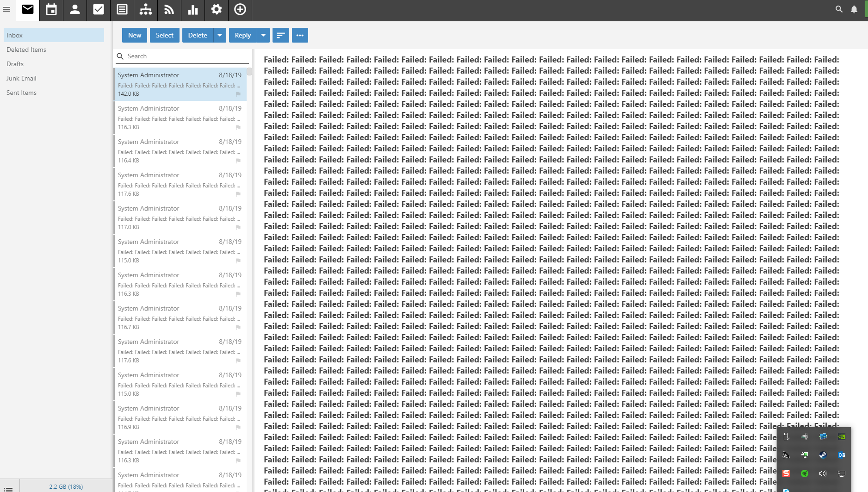
Task: Open the Junk Email folder
Action: coord(21,78)
